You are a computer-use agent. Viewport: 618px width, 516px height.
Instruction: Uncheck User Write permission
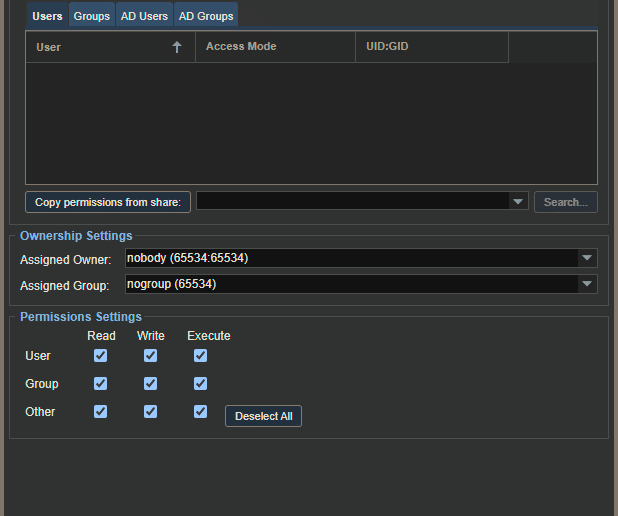(151, 356)
